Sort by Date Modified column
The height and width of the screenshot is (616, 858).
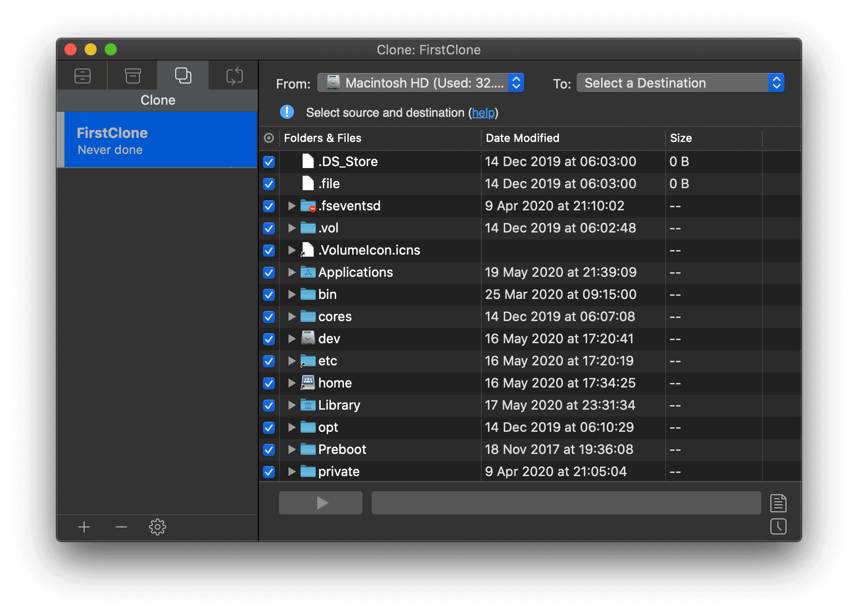[x=573, y=138]
